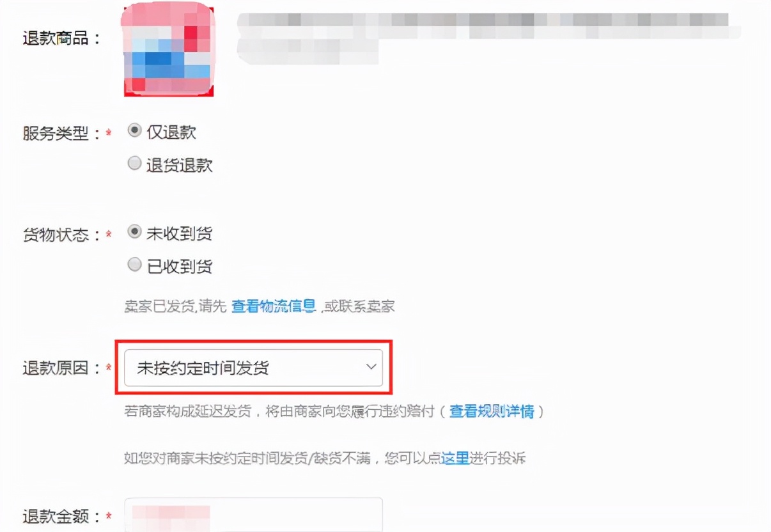Focus the 退款金额 input field
Viewport: 771px width, 532px height.
pos(253,515)
